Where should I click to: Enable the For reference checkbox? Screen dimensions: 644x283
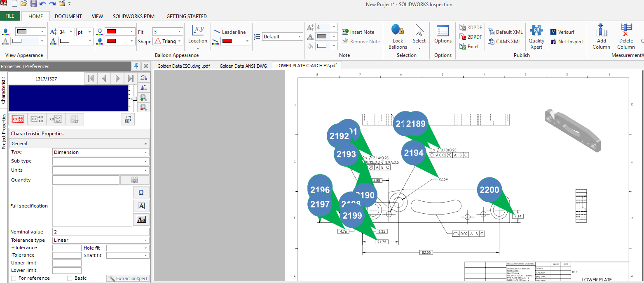coord(14,278)
